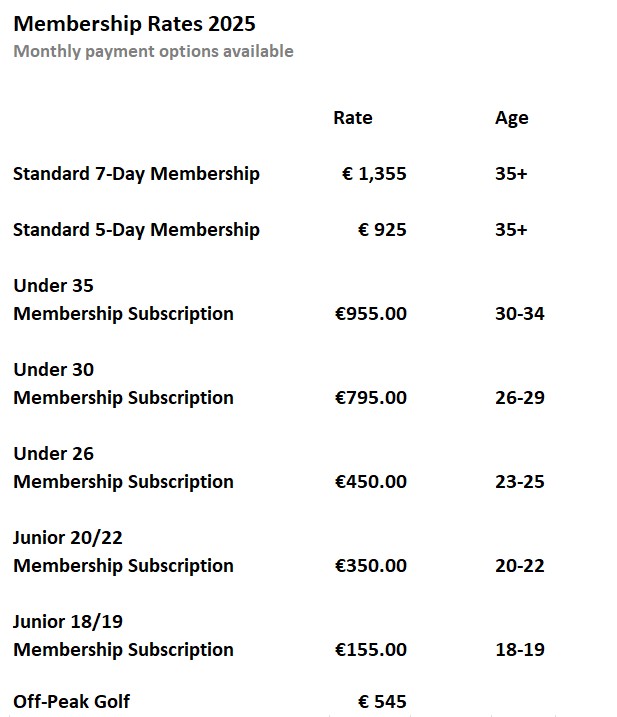Click the € 925 rate value
617x717 pixels.
click(x=382, y=230)
